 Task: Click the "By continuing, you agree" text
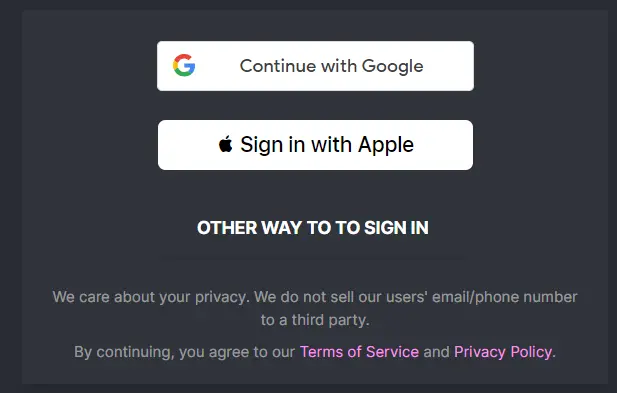(159, 352)
